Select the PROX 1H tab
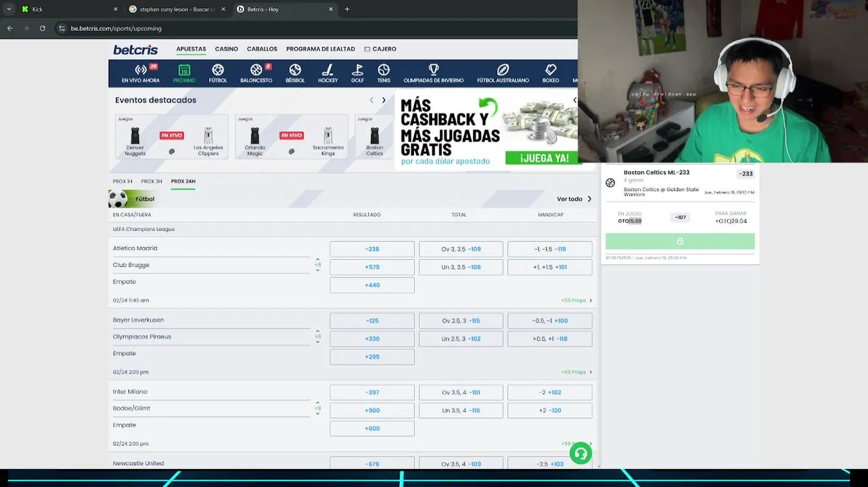This screenshot has height=487, width=868. [122, 181]
